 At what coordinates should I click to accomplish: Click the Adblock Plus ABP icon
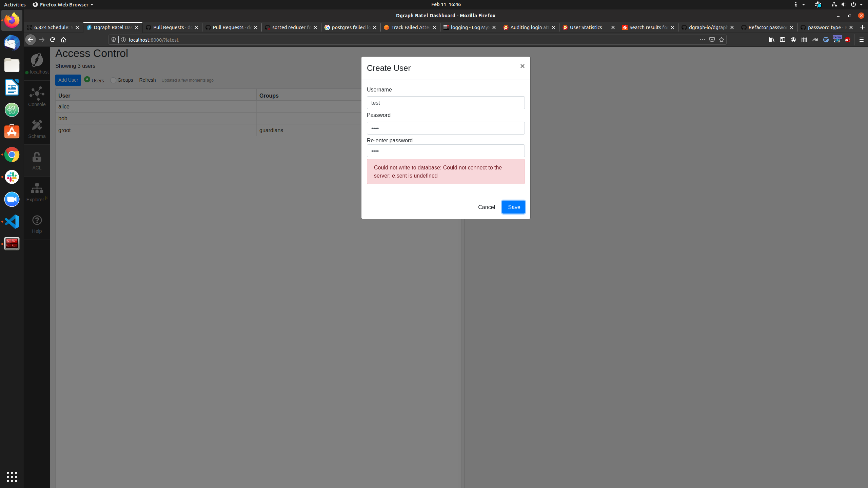pos(848,40)
